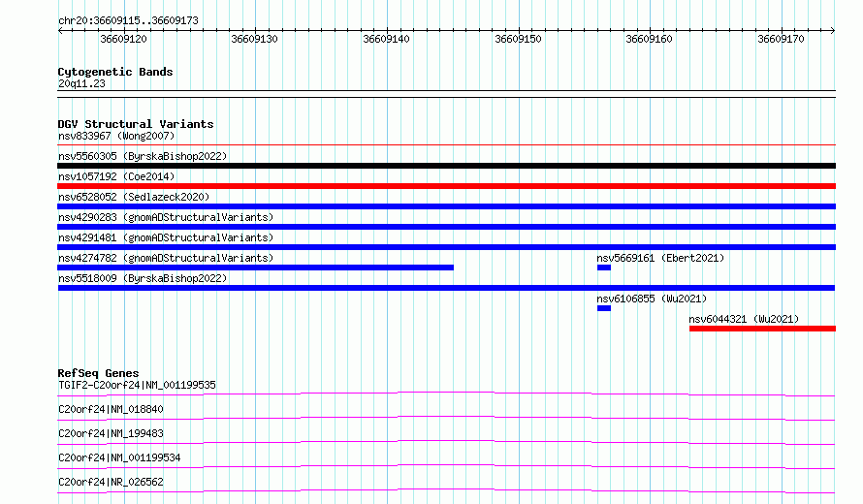Click the nsv4290283 gnomAD variant label
This screenshot has height=504, width=863.
pos(166,217)
